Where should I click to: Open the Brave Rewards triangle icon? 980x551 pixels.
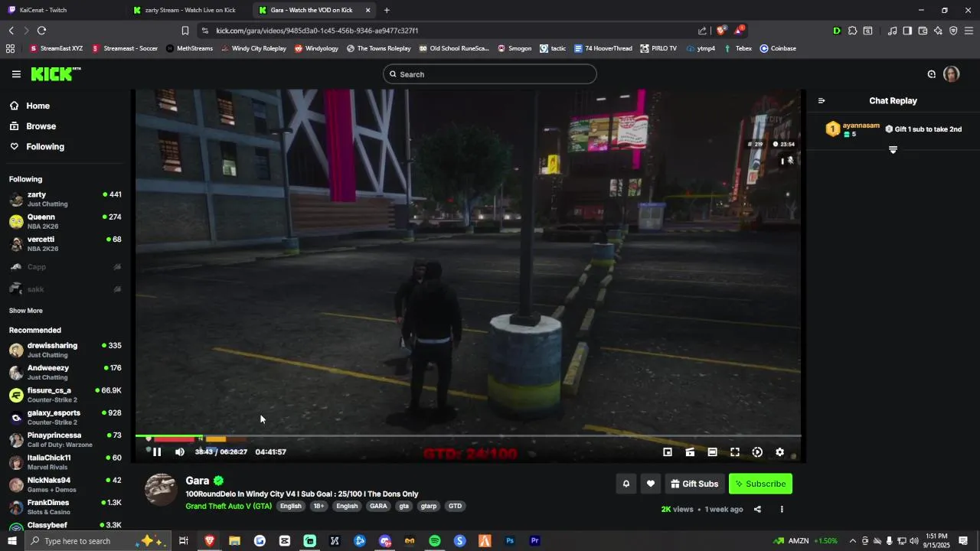(x=739, y=31)
